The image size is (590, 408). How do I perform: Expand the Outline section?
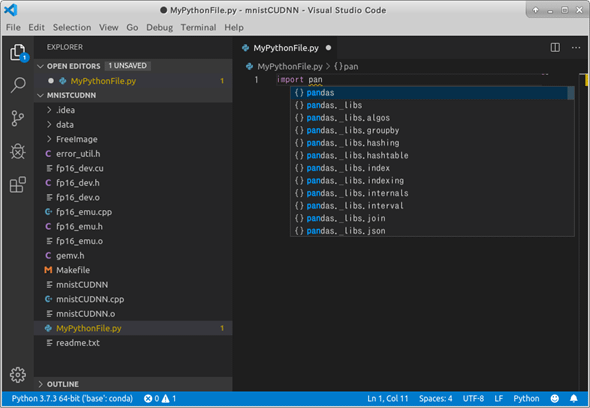click(41, 384)
